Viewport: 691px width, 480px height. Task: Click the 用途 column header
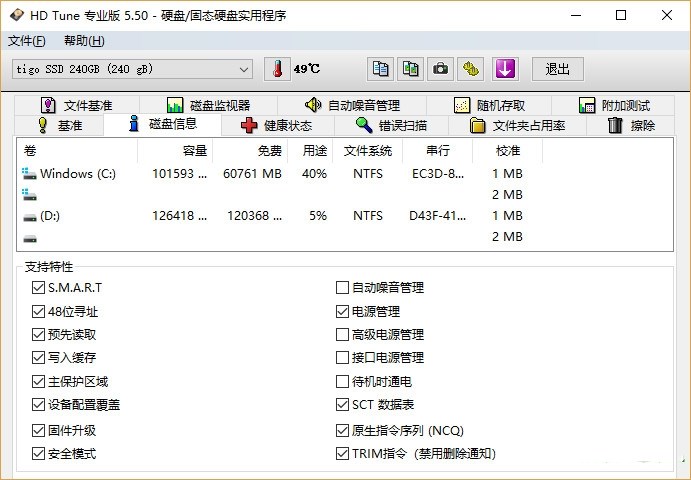(x=310, y=151)
